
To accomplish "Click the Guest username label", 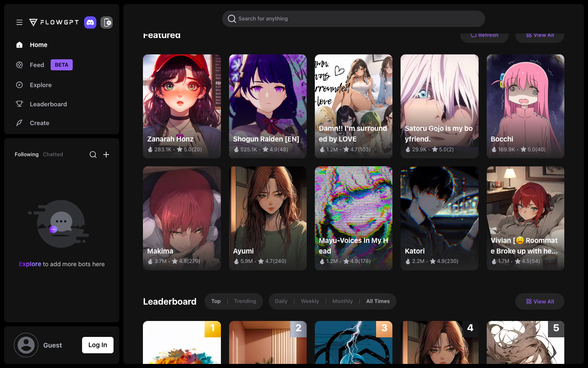I will tap(53, 346).
